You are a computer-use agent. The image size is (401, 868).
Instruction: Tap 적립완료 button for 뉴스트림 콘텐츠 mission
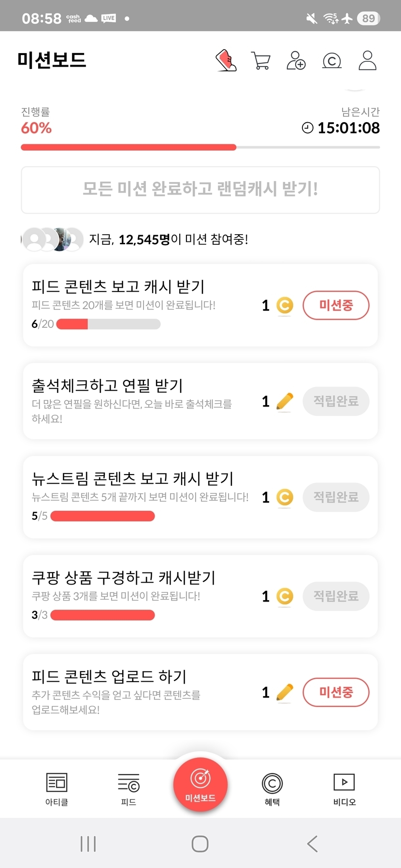pyautogui.click(x=336, y=497)
